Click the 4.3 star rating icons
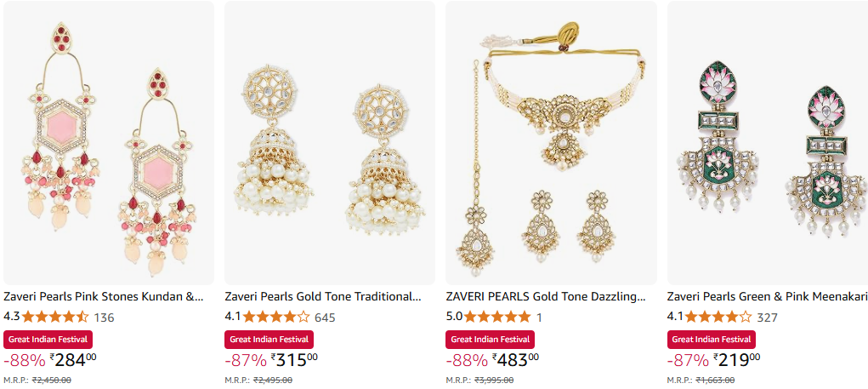Viewport: 868px width, 389px height. pyautogui.click(x=55, y=317)
